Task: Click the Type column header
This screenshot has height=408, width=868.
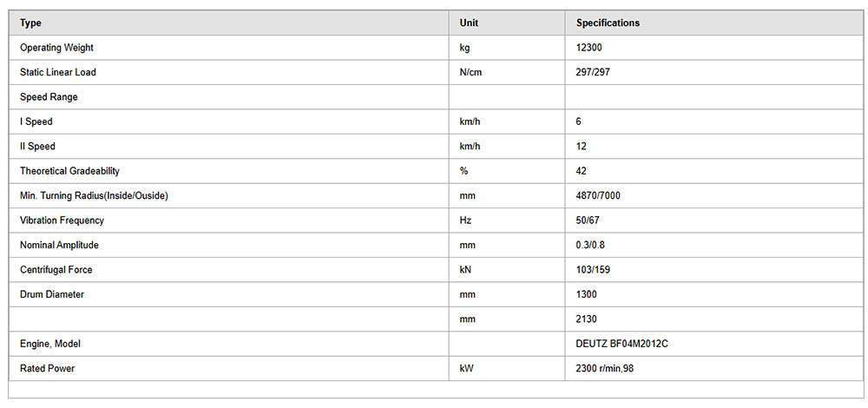Action: coord(30,23)
